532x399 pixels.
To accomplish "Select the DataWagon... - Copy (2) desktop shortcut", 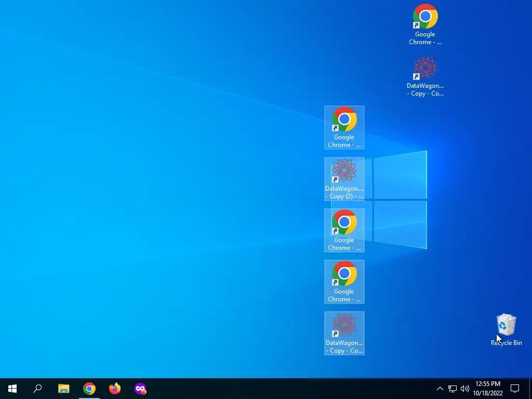I will (x=344, y=179).
